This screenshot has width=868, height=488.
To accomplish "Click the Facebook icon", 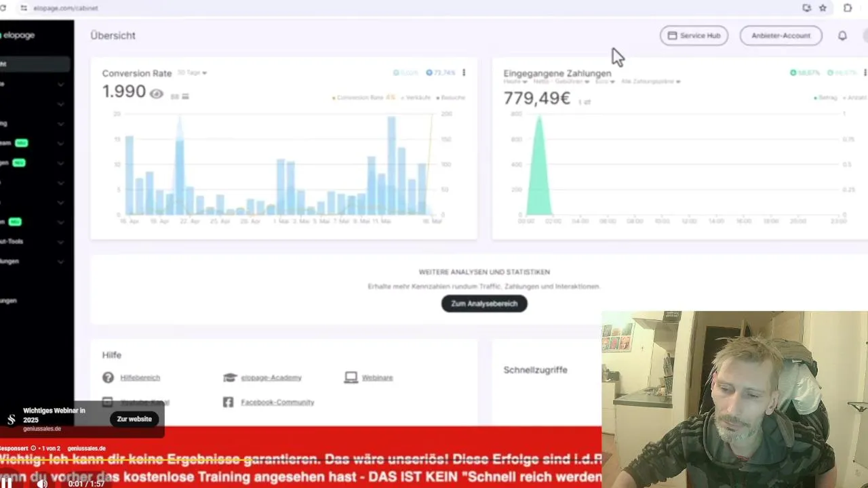I will pos(228,402).
